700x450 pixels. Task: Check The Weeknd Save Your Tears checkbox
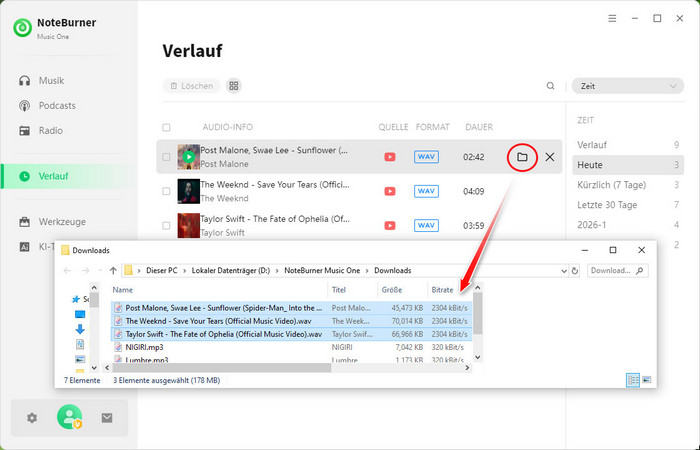(x=166, y=191)
